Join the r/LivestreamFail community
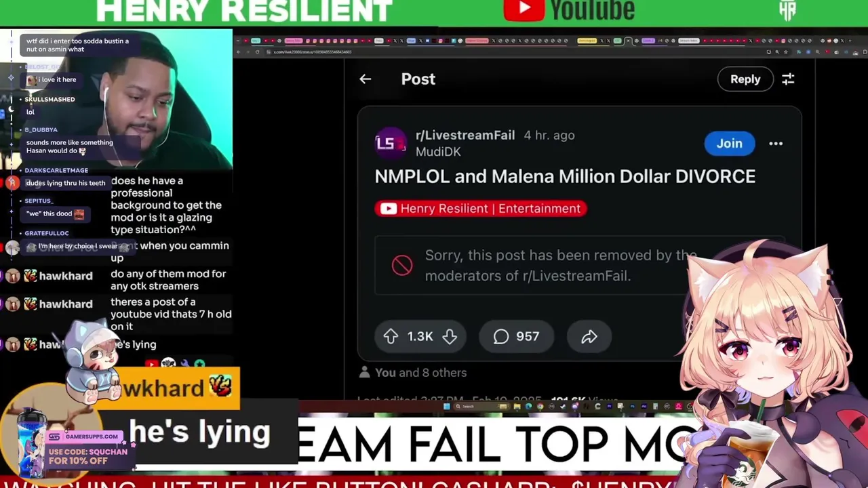Screen dimensions: 868x488 coord(730,143)
